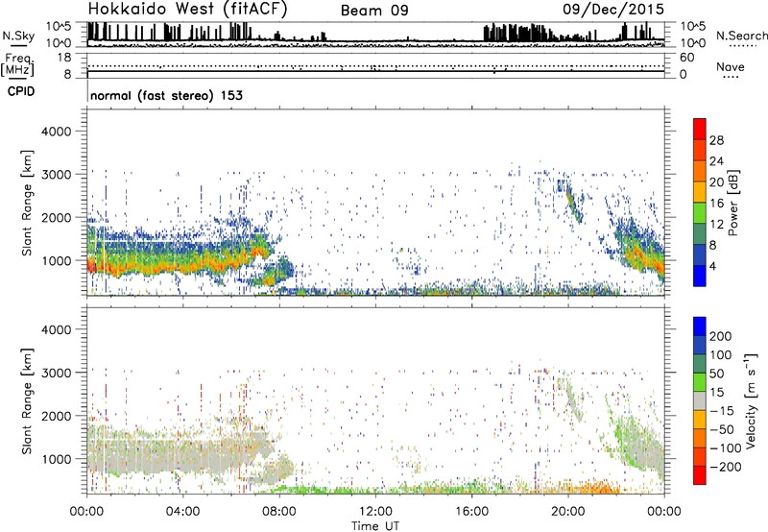Select the "Freq. [MHz]" axis label
This screenshot has height=532, width=768.
coord(17,64)
